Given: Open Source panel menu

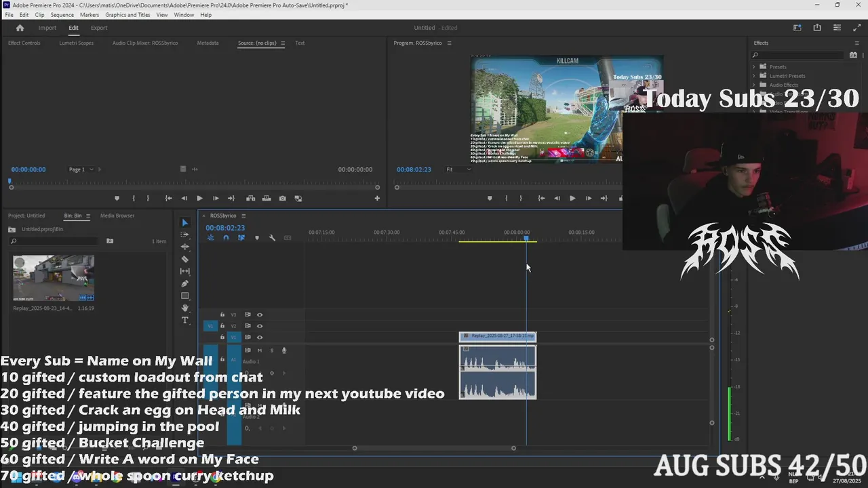Looking at the screenshot, I should tap(283, 43).
